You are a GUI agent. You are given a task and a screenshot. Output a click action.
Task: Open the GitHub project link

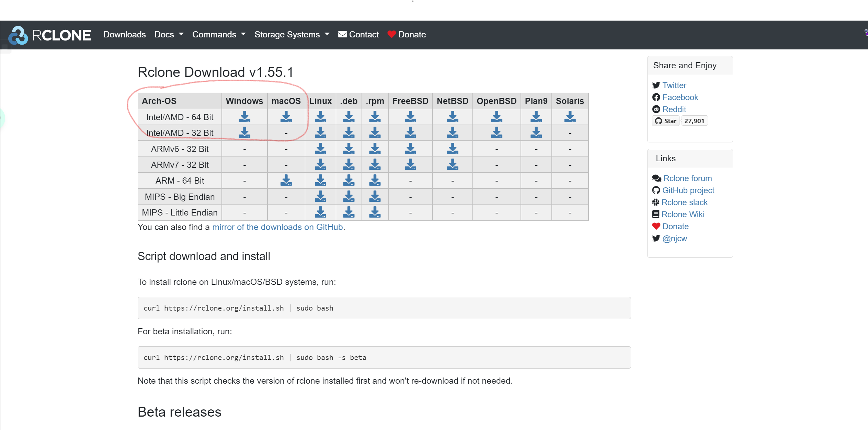click(688, 190)
